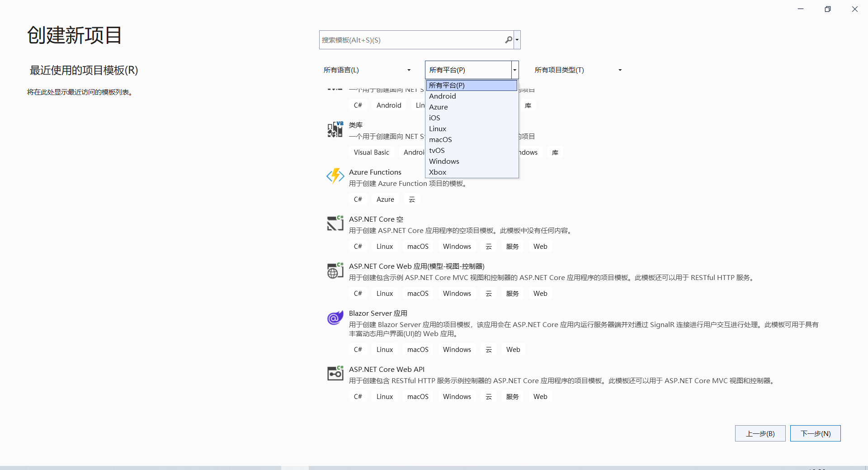This screenshot has width=868, height=470.
Task: Choose Android from the platform list
Action: (472, 96)
